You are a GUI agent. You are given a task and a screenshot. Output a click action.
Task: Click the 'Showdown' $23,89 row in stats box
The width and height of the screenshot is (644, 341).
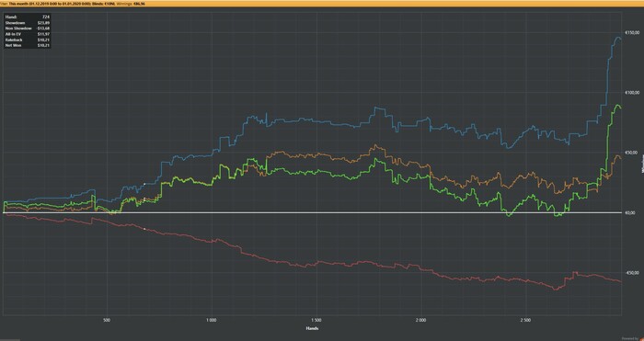(x=27, y=23)
